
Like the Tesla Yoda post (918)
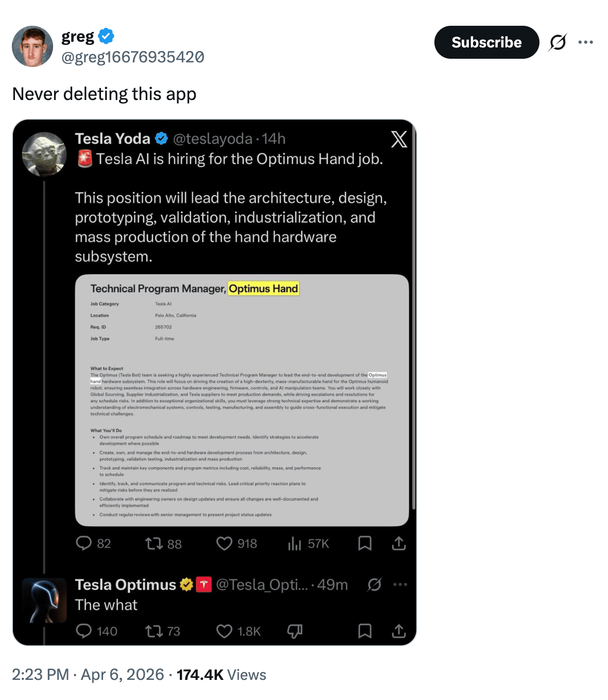point(224,543)
